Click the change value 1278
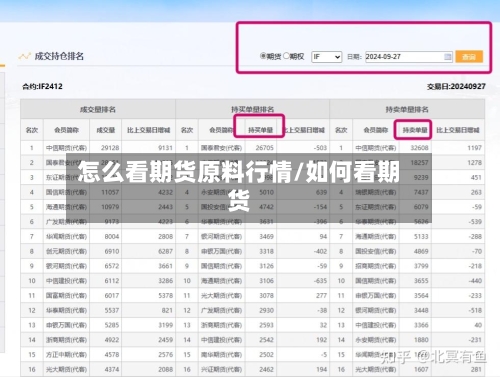The height and width of the screenshot is (377, 500). [x=474, y=163]
